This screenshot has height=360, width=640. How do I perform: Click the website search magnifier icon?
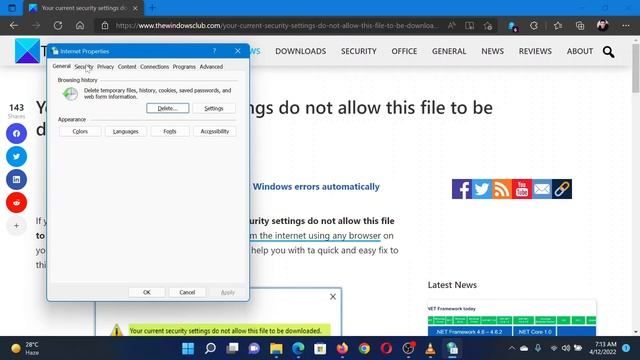(608, 51)
